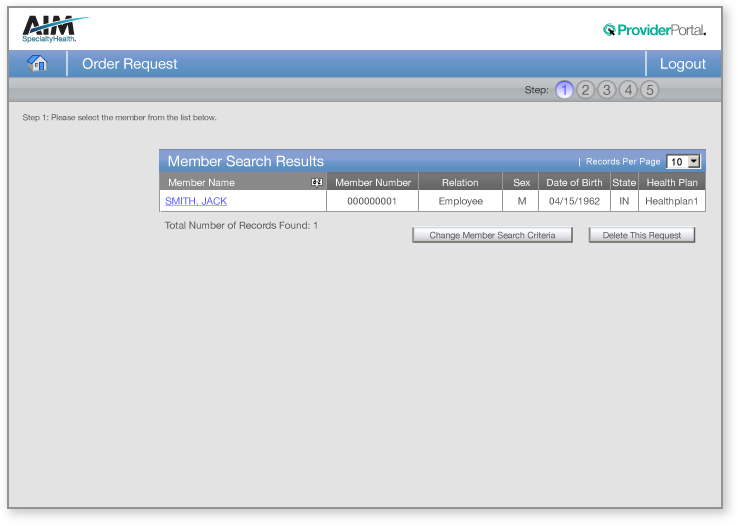Select step 4 circle indicator
Image resolution: width=737 pixels, height=525 pixels.
[628, 90]
